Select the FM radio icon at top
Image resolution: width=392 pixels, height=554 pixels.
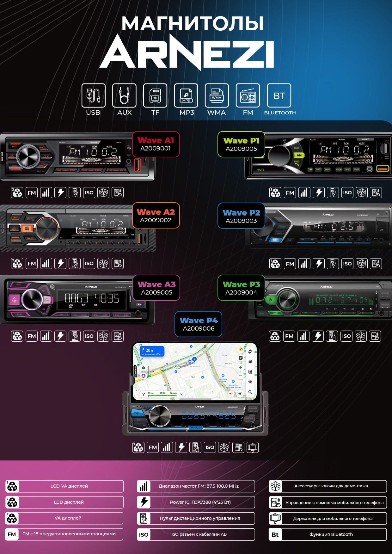tap(248, 95)
